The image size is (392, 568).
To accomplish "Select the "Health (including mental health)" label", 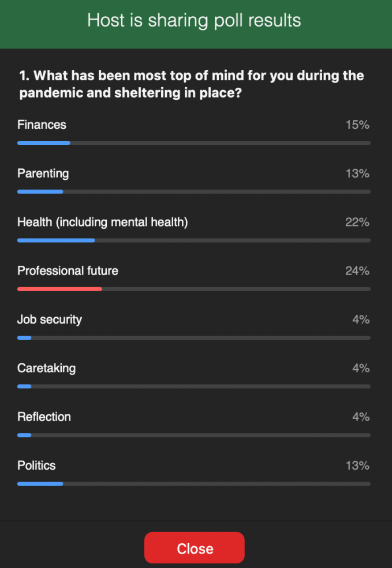I will pos(102,222).
